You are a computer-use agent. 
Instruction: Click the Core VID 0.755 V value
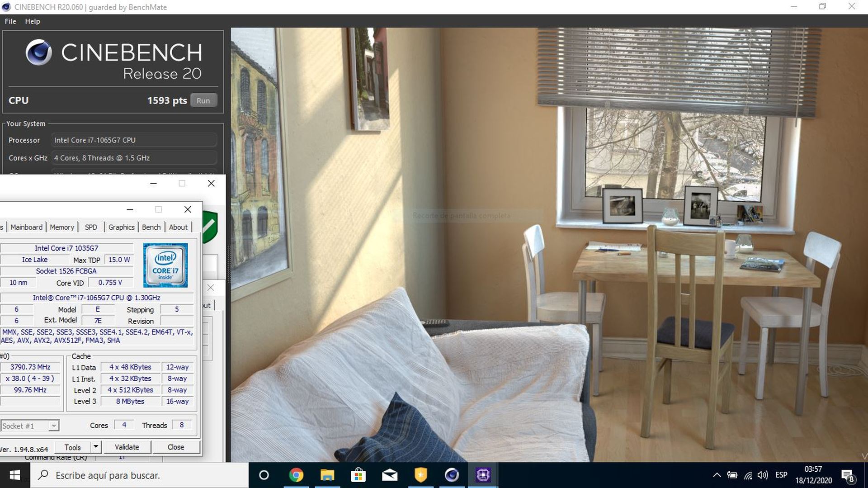[x=110, y=283]
